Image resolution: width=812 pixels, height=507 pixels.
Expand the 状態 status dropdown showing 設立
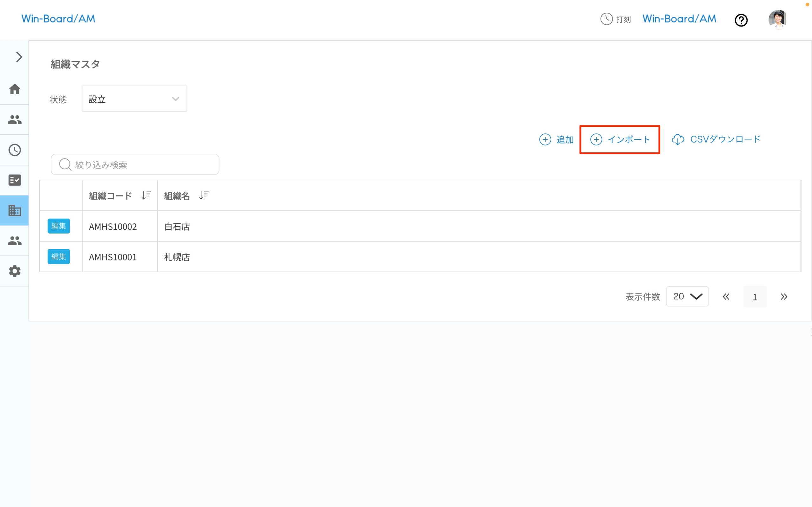point(134,99)
